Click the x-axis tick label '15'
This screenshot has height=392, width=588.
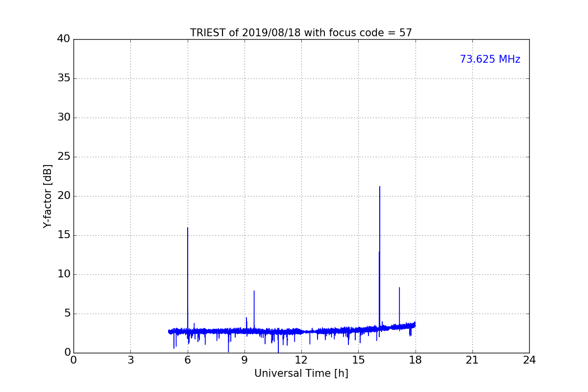click(x=358, y=360)
